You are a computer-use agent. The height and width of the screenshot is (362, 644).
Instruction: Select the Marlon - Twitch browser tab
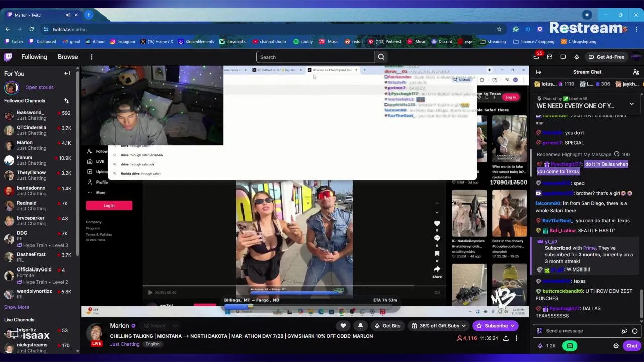pyautogui.click(x=43, y=15)
